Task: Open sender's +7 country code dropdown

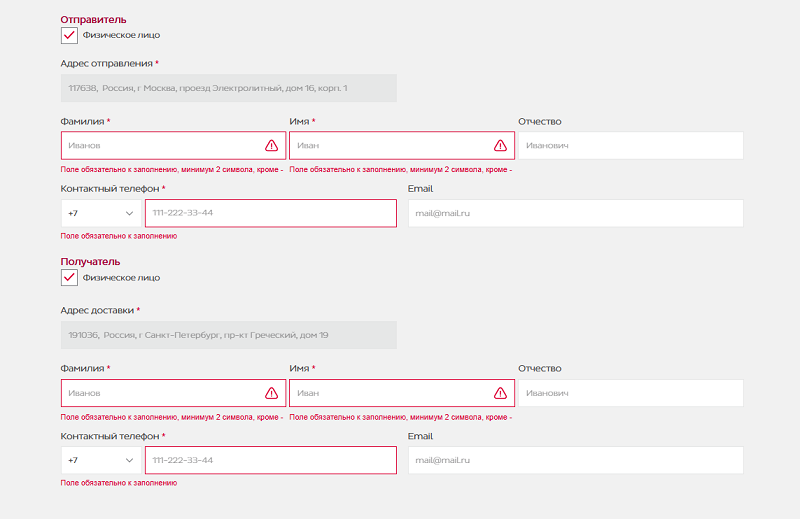Action: click(x=100, y=213)
